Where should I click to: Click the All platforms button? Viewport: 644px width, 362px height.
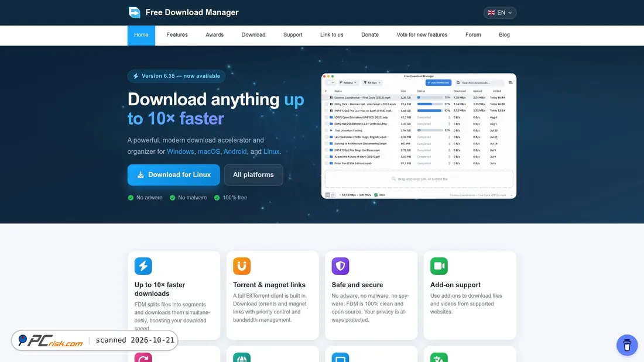[x=254, y=175]
